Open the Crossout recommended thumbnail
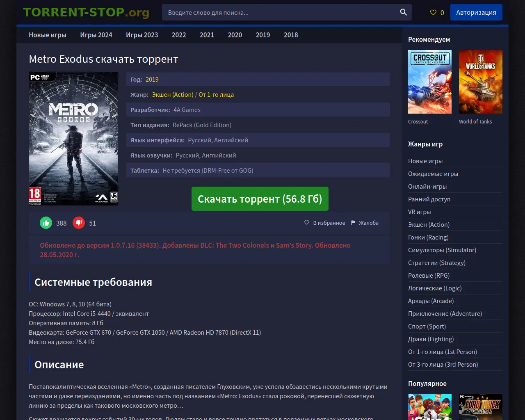 point(430,82)
